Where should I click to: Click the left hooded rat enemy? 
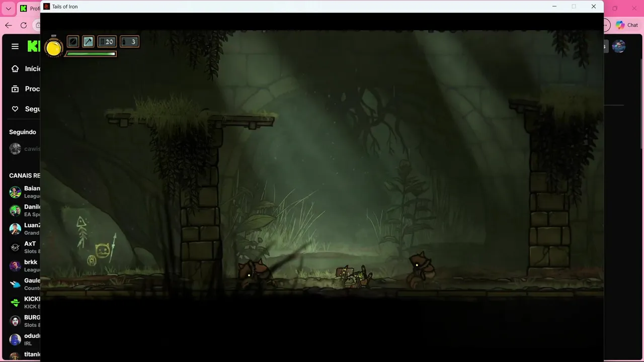[255, 274]
